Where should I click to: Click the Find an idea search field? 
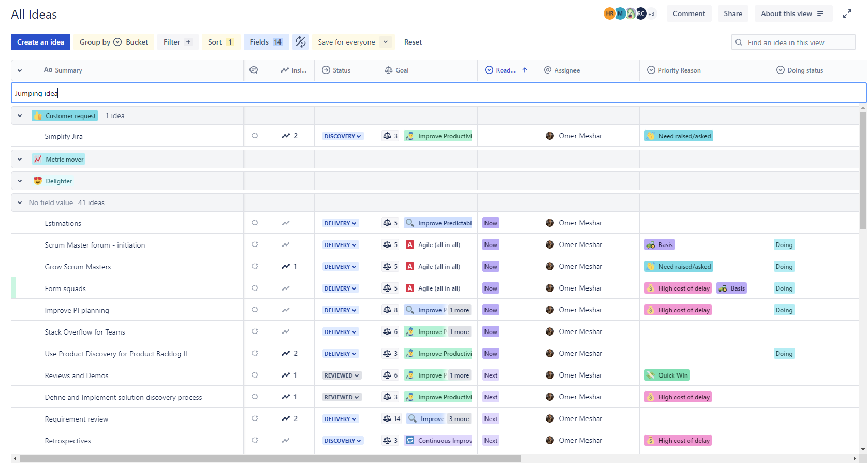(793, 42)
